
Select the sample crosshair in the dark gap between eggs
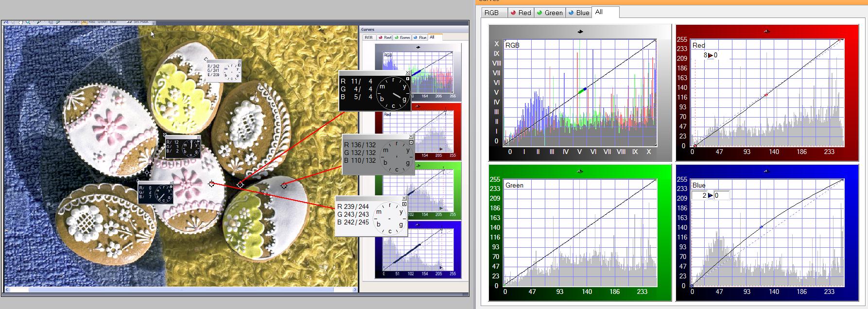(241, 185)
